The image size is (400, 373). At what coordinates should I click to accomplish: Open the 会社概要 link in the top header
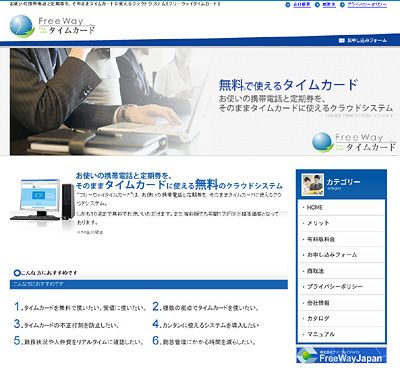[302, 5]
